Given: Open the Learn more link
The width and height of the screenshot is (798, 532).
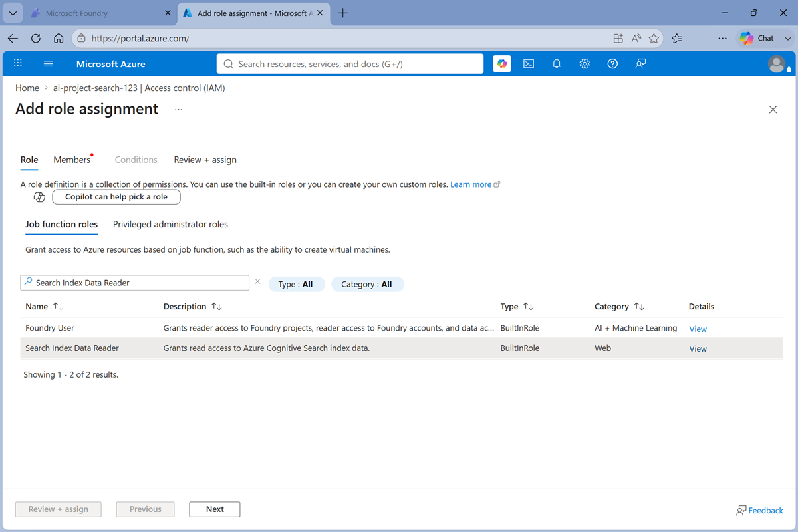Looking at the screenshot, I should tap(475, 184).
